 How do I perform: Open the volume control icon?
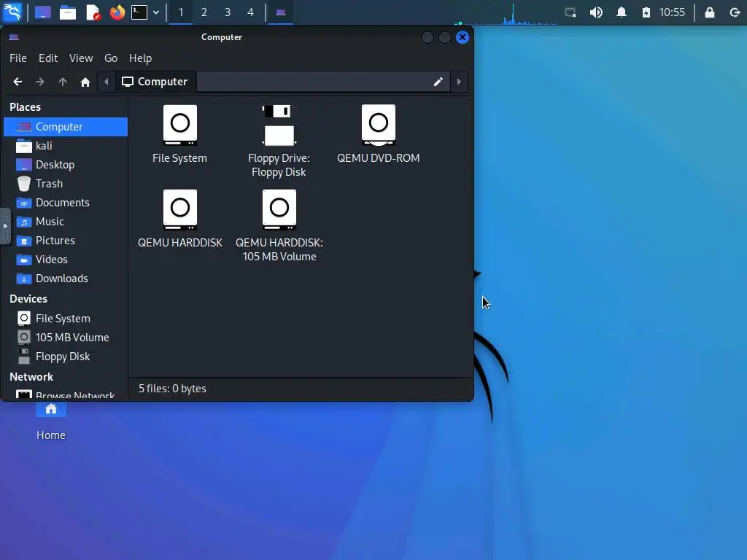point(596,12)
